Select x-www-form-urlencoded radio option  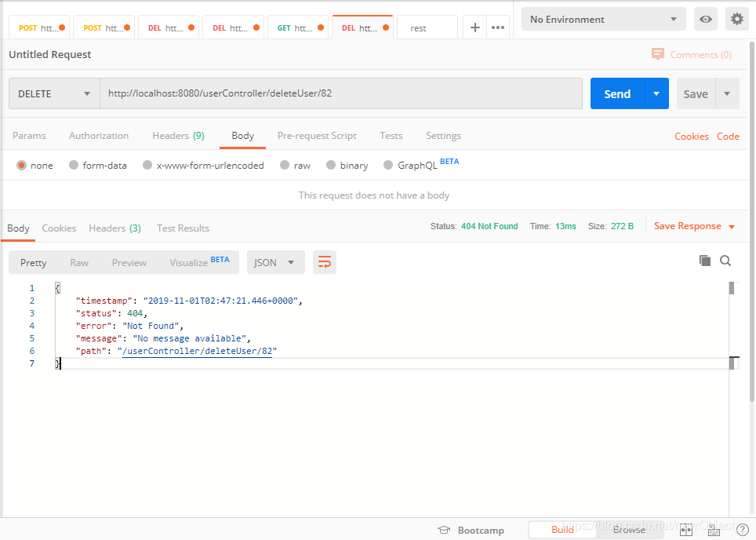(x=147, y=165)
